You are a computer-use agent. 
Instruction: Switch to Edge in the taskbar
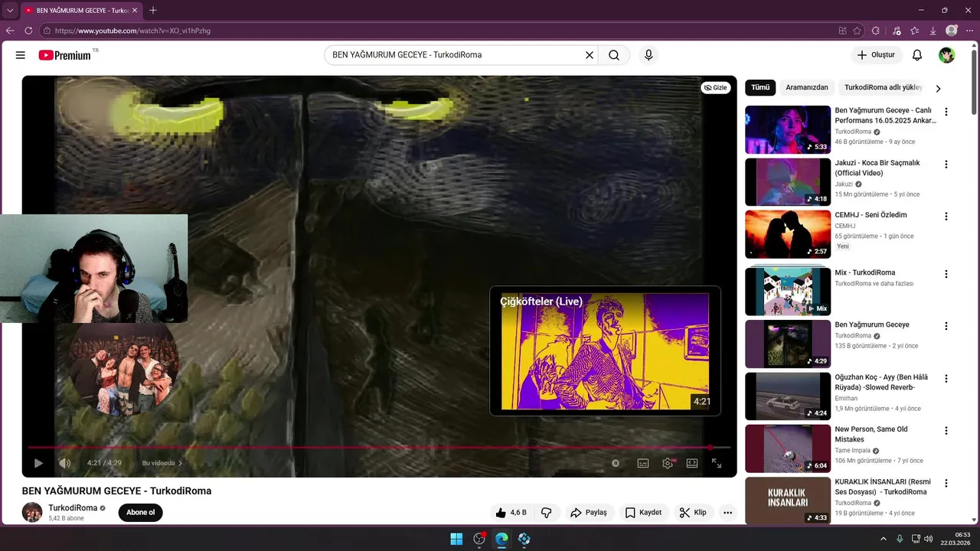501,539
